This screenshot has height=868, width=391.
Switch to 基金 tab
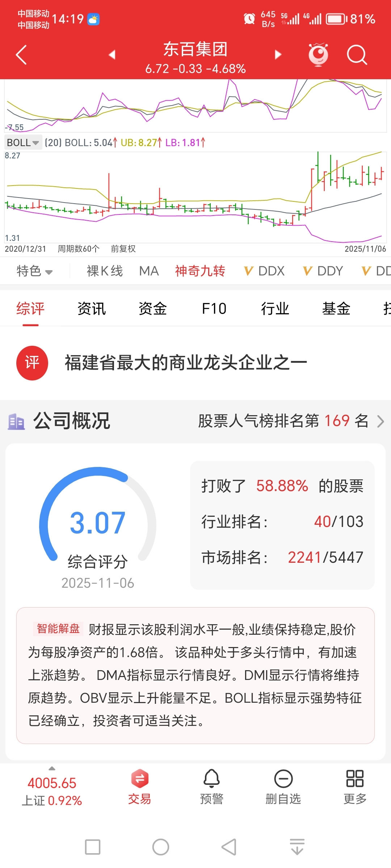tap(336, 309)
